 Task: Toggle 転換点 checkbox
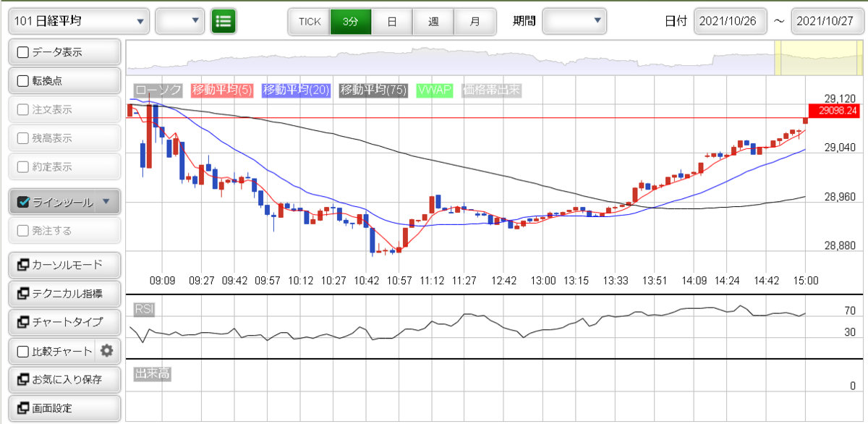[22, 80]
